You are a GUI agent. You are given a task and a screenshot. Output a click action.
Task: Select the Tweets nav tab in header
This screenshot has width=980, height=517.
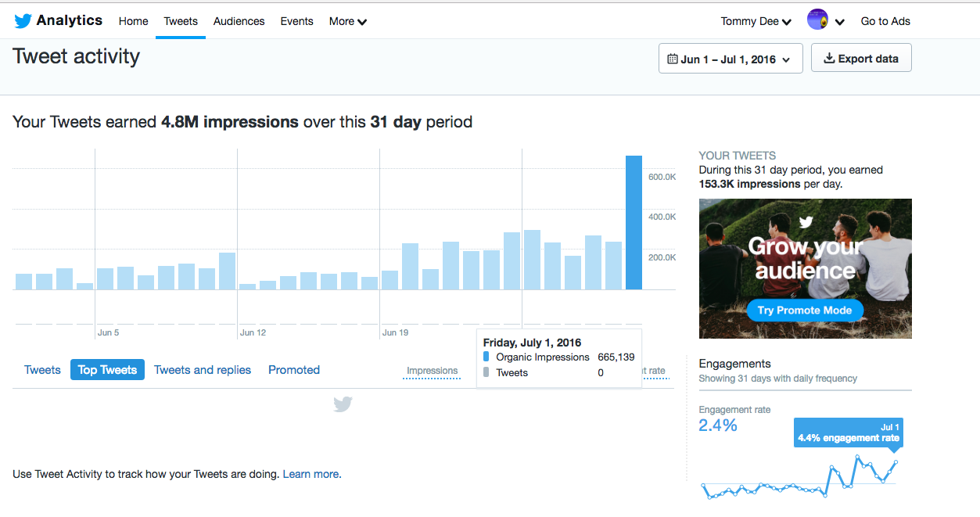coord(181,21)
